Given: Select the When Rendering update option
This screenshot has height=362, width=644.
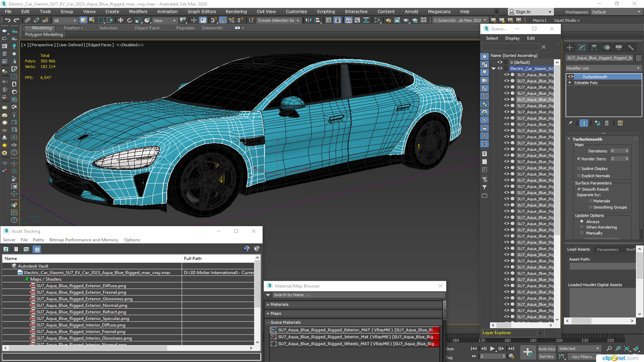Looking at the screenshot, I should (x=582, y=227).
